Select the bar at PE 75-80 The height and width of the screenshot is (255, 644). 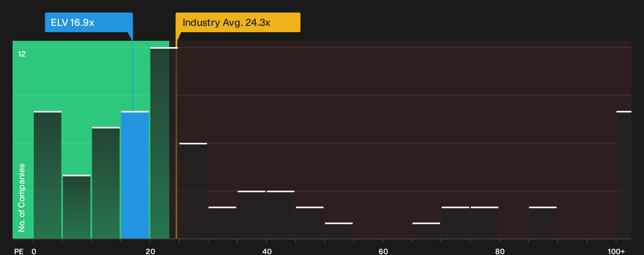pyautogui.click(x=485, y=222)
